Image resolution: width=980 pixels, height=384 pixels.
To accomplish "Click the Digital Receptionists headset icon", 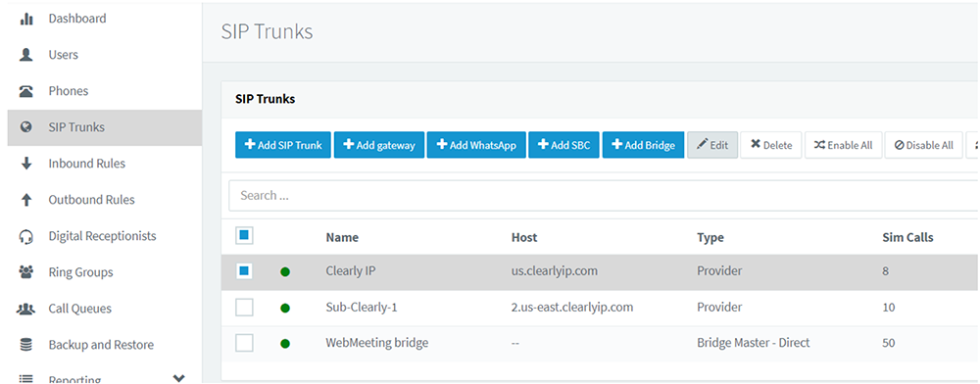I will click(26, 237).
